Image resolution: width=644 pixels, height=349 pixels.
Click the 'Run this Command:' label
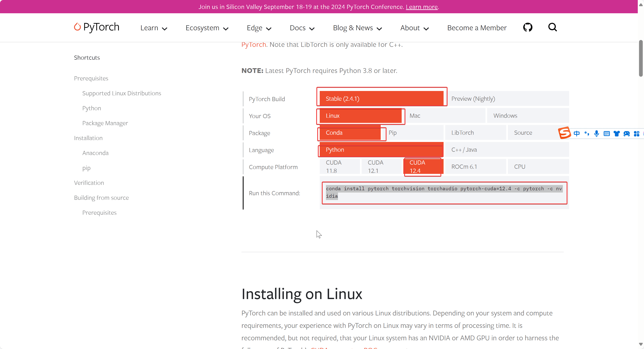click(274, 193)
